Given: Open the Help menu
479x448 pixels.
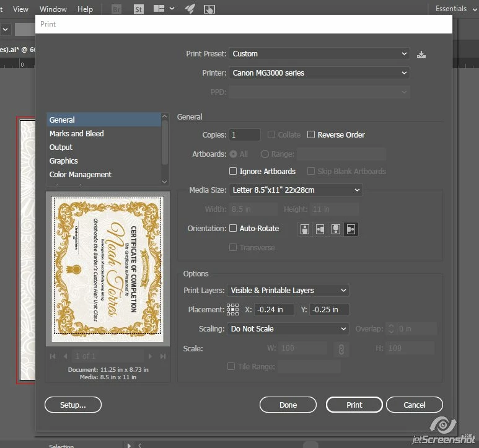Looking at the screenshot, I should [x=85, y=9].
